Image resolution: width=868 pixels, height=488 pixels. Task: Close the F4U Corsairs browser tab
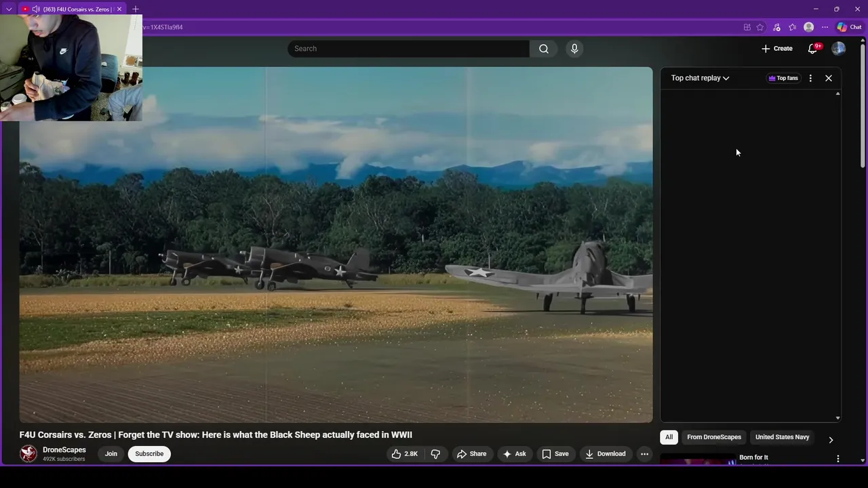pos(119,9)
